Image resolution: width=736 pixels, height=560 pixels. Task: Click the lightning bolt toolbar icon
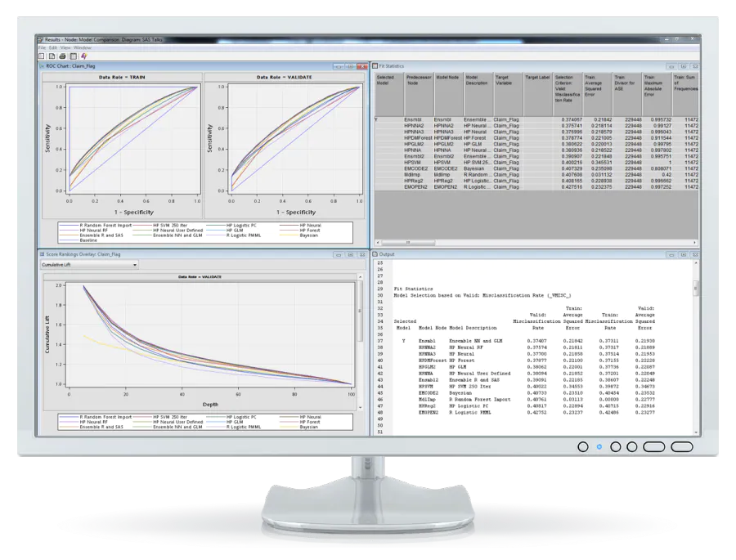click(85, 55)
